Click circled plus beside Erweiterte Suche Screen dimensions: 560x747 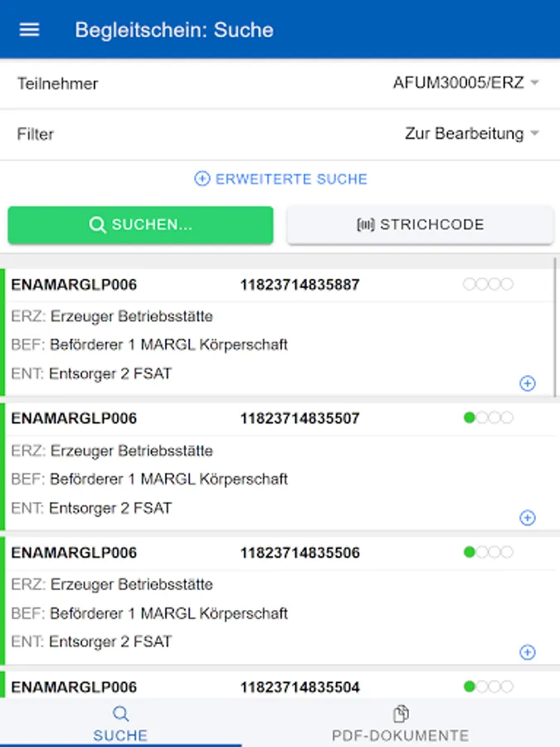[202, 178]
